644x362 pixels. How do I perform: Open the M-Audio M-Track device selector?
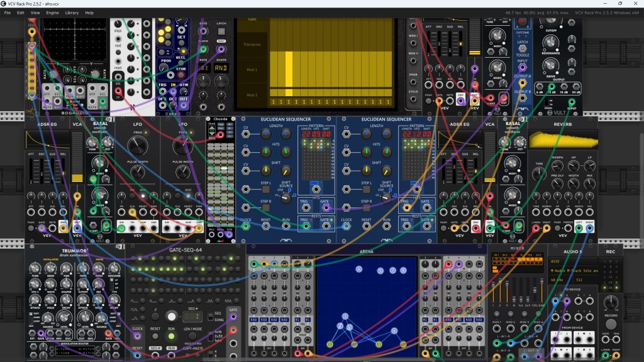click(x=574, y=271)
